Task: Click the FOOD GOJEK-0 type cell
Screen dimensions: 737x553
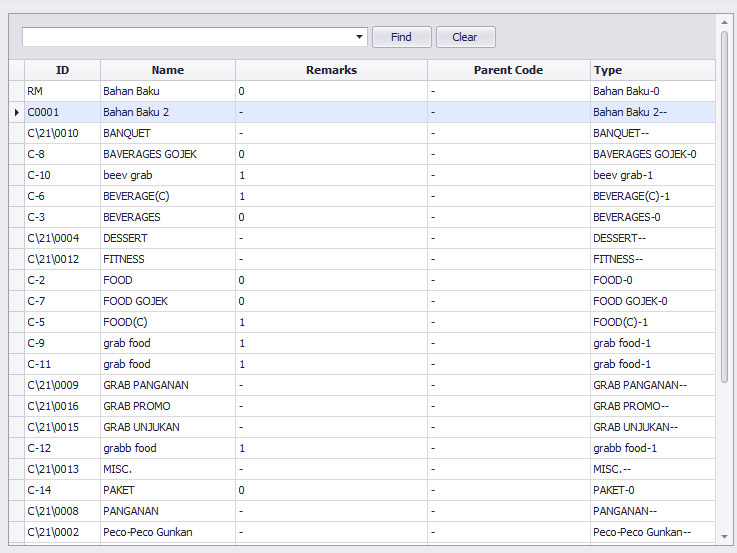Action: 653,301
